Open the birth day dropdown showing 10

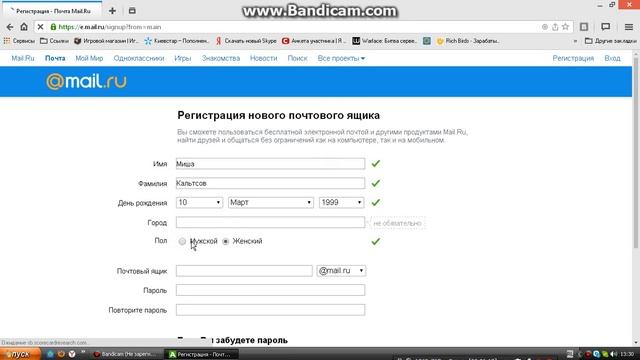tap(199, 202)
